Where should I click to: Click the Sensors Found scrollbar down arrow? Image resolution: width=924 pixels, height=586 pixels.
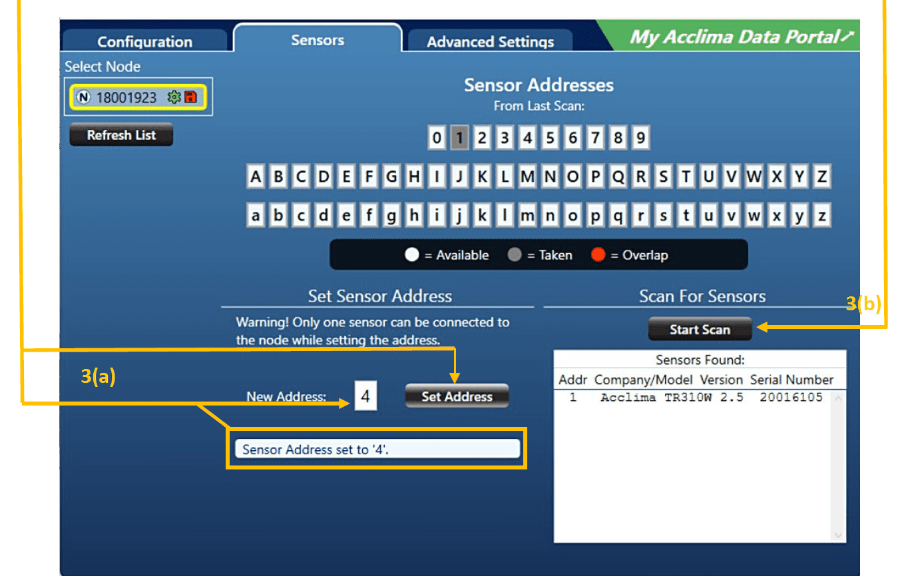click(x=839, y=535)
